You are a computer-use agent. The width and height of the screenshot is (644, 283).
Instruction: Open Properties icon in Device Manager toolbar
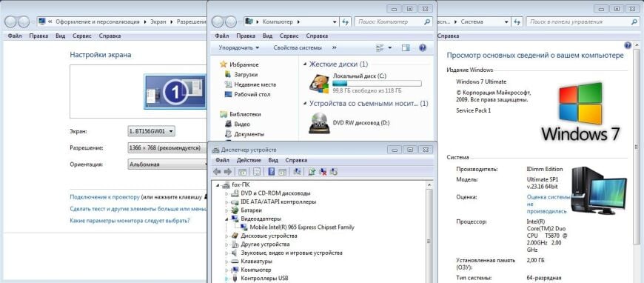pyautogui.click(x=256, y=172)
